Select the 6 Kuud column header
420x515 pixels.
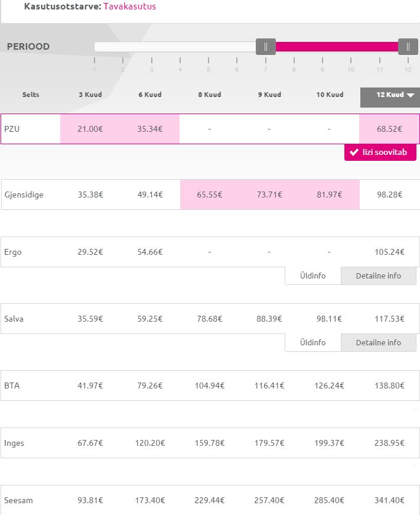pos(150,95)
